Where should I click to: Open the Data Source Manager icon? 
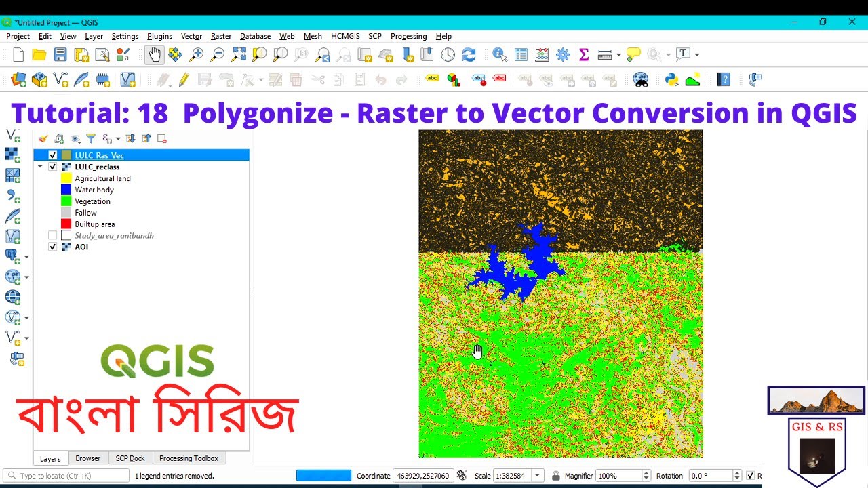click(x=18, y=80)
